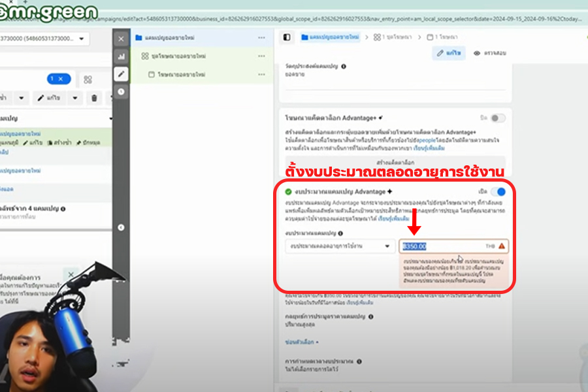This screenshot has height=392, width=588.
Task: Click the ad square icon in tree
Action: [x=151, y=74]
